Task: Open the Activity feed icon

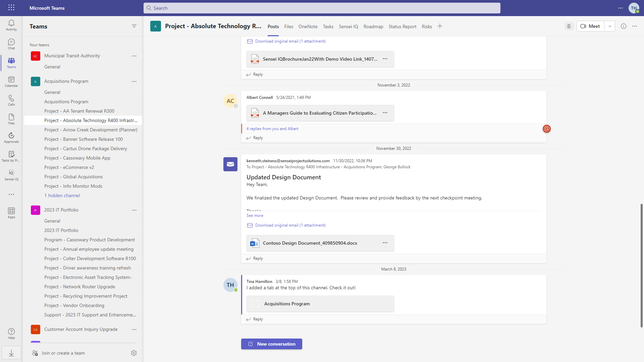Action: 11,25
